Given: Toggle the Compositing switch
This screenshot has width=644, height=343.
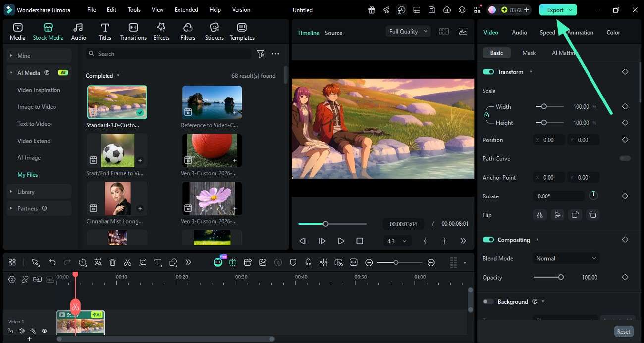Looking at the screenshot, I should click(x=488, y=240).
